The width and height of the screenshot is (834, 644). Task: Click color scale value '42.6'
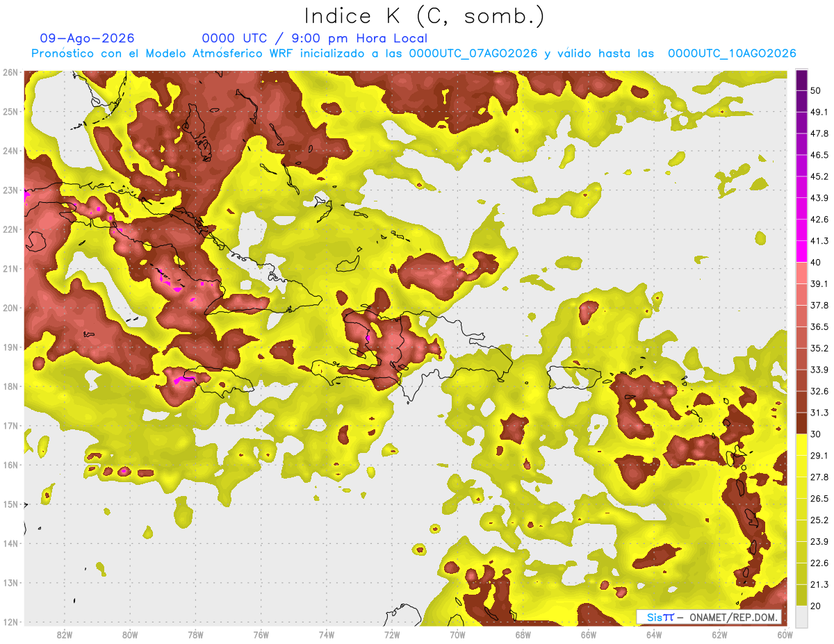coord(819,220)
